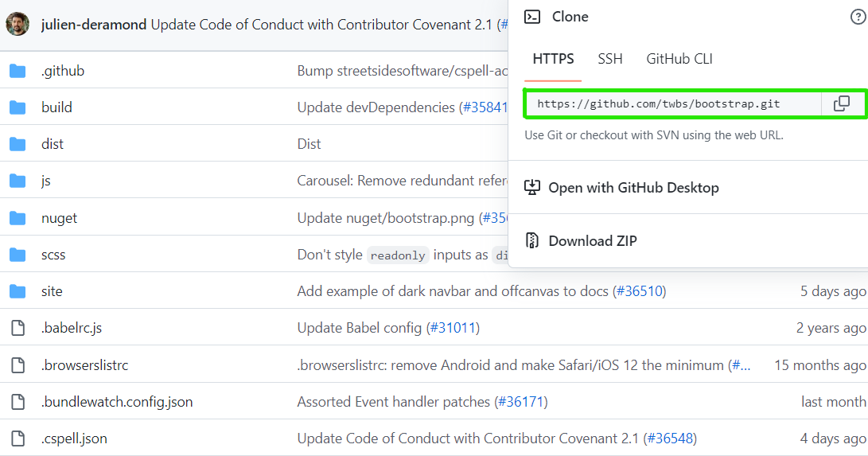Copy the clone URL to clipboard
Screen dimensions: 868x456
(842, 103)
